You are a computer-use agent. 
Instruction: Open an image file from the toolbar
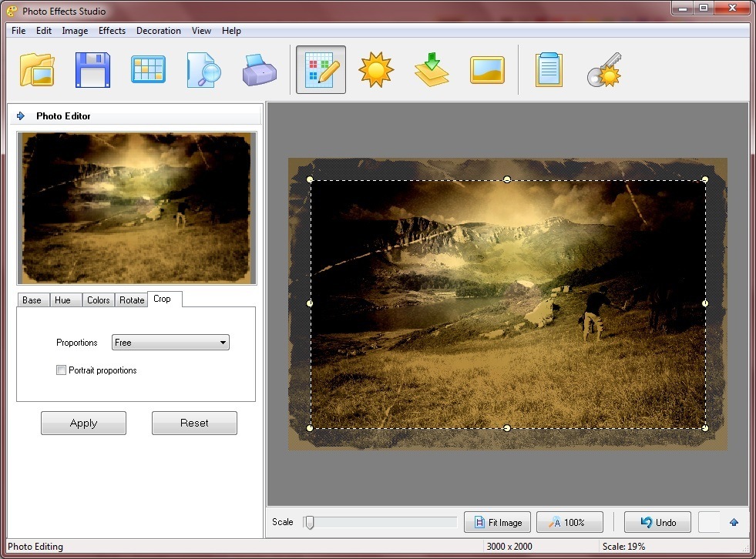pyautogui.click(x=36, y=69)
